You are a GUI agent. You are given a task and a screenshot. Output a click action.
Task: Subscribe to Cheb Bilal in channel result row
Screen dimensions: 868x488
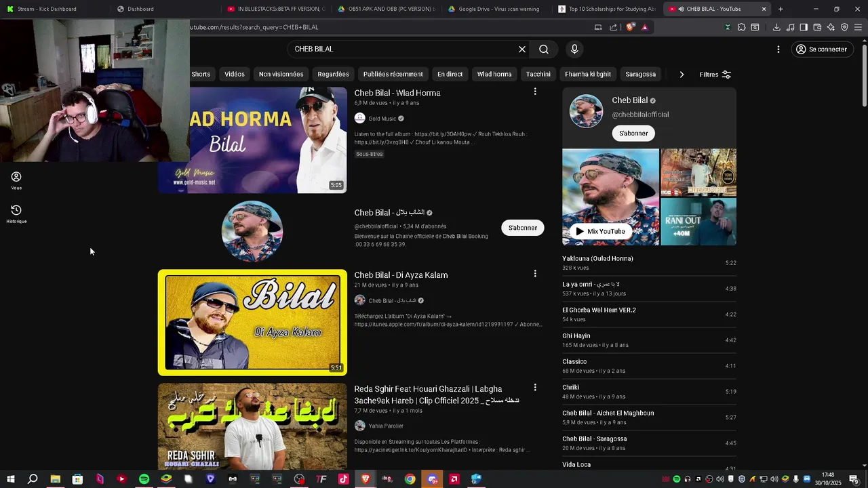point(523,228)
